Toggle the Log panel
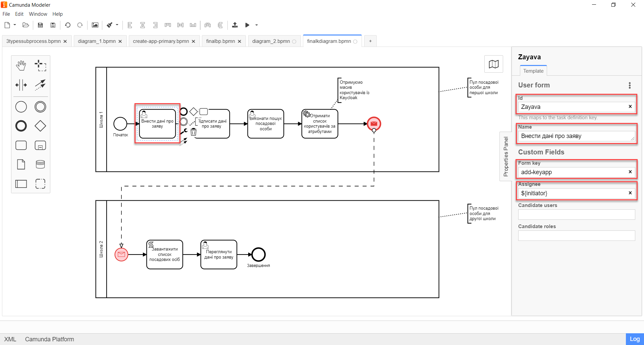This screenshot has width=644, height=345. point(635,339)
